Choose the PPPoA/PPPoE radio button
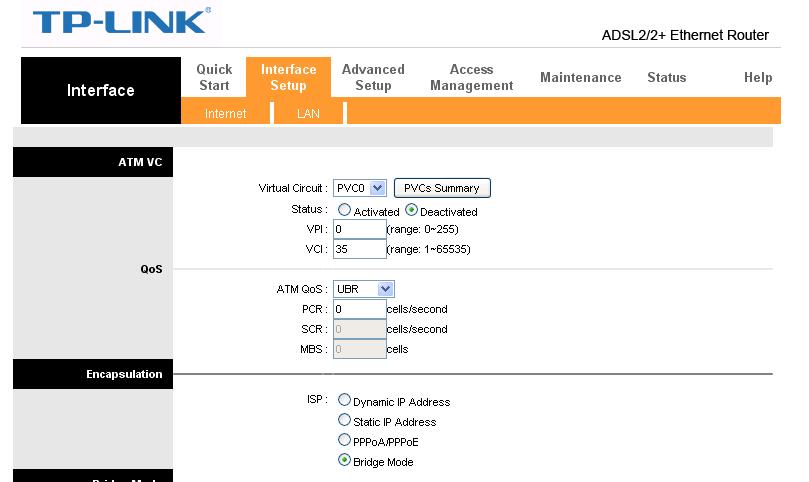Image resolution: width=809 pixels, height=482 pixels. 345,441
